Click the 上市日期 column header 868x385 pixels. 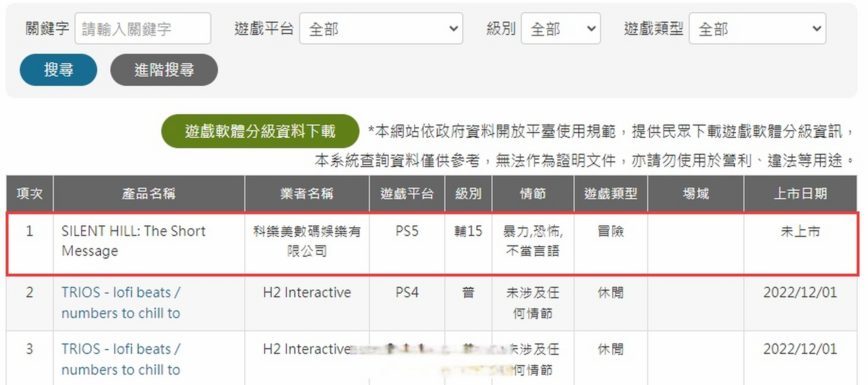coord(800,194)
